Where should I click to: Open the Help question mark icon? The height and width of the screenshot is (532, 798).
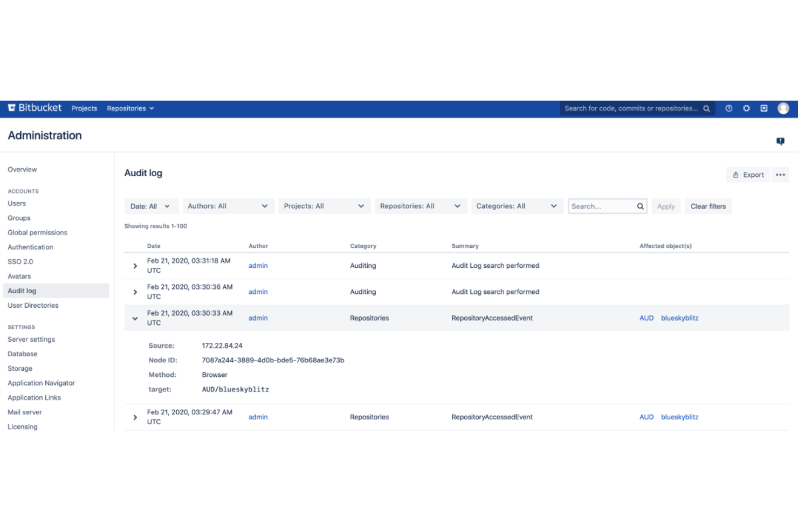[728, 108]
